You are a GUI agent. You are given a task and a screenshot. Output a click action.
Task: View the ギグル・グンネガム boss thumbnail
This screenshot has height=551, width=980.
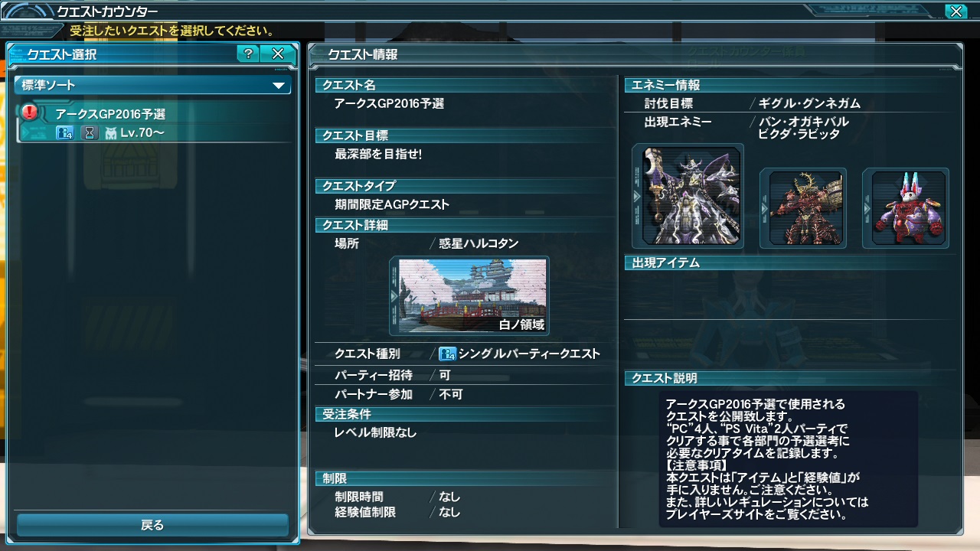coord(688,196)
